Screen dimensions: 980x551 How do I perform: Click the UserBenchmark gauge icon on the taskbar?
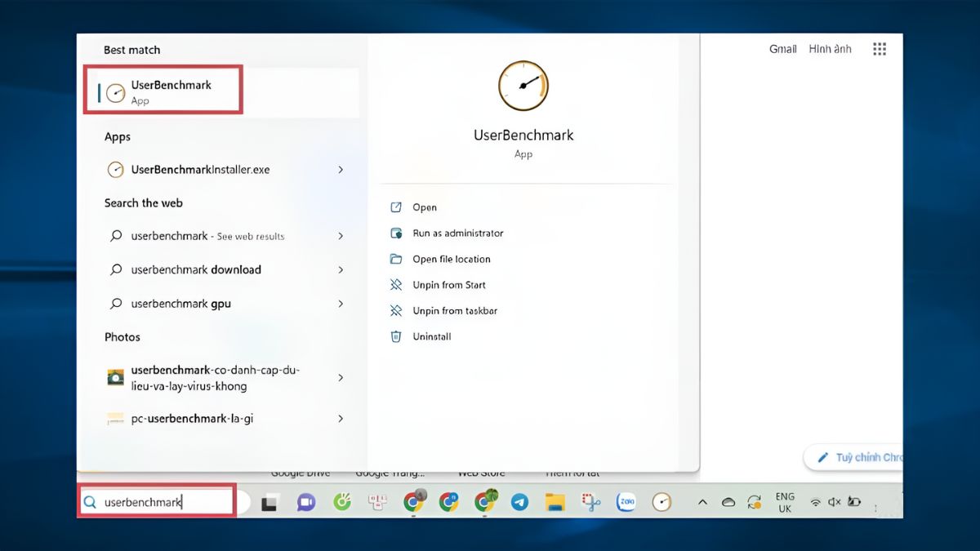[661, 502]
